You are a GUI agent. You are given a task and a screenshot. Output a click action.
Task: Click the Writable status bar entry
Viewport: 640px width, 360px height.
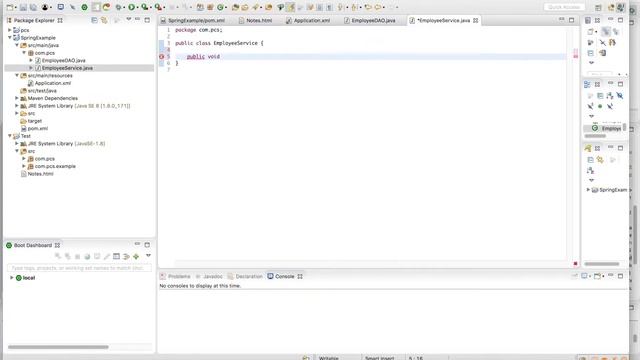pos(329,358)
